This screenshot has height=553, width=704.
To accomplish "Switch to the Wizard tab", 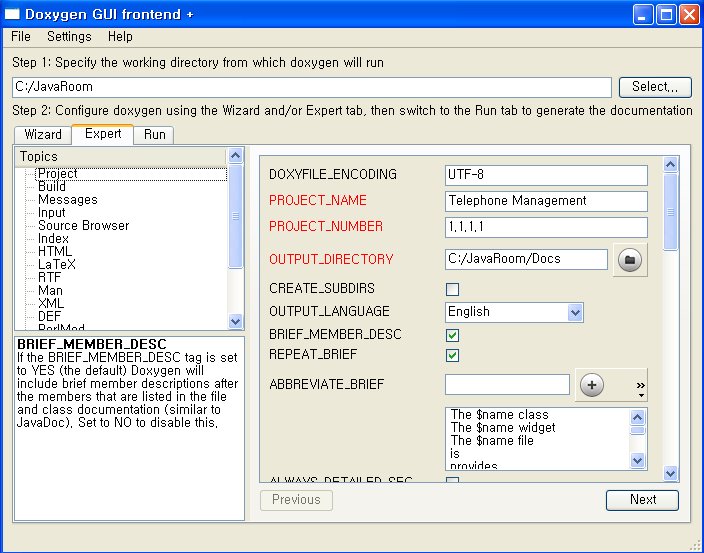I will tap(43, 135).
